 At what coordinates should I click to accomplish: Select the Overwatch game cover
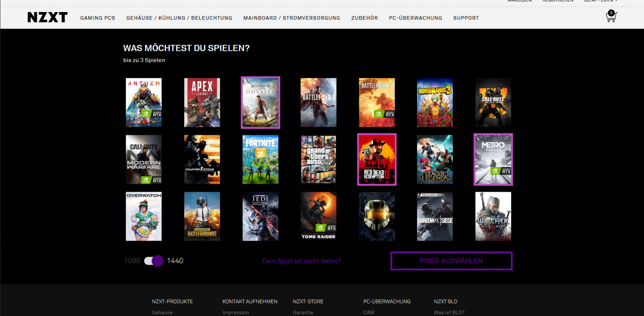point(144,216)
